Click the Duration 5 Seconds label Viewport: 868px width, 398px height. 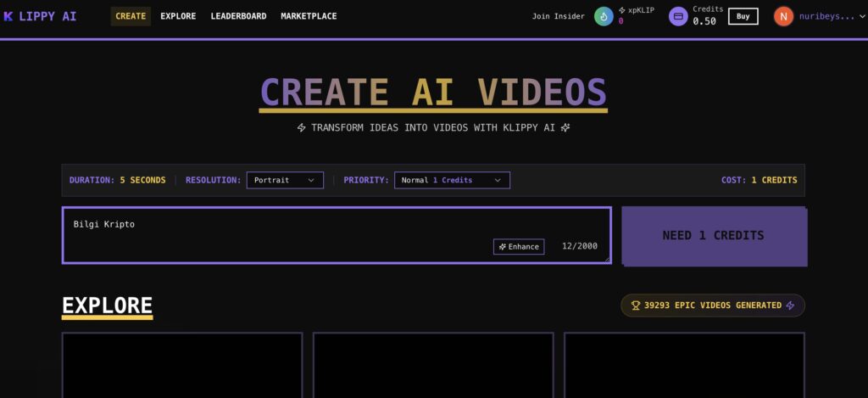click(x=117, y=180)
